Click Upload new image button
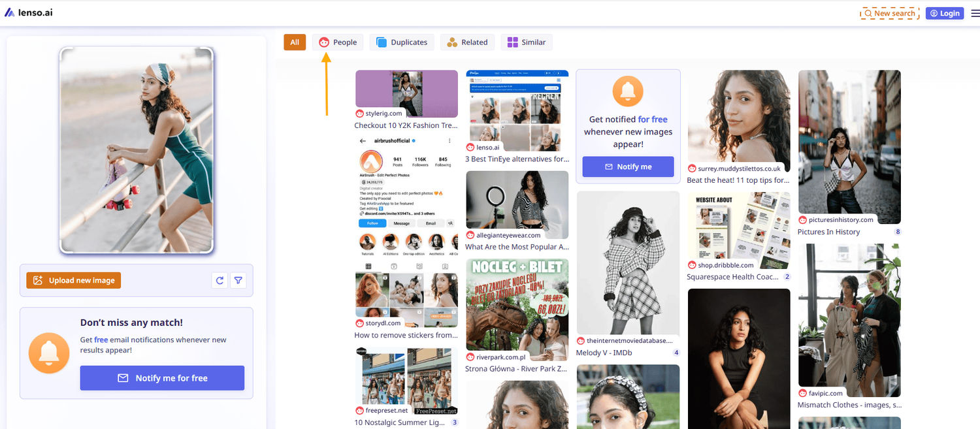 [74, 280]
